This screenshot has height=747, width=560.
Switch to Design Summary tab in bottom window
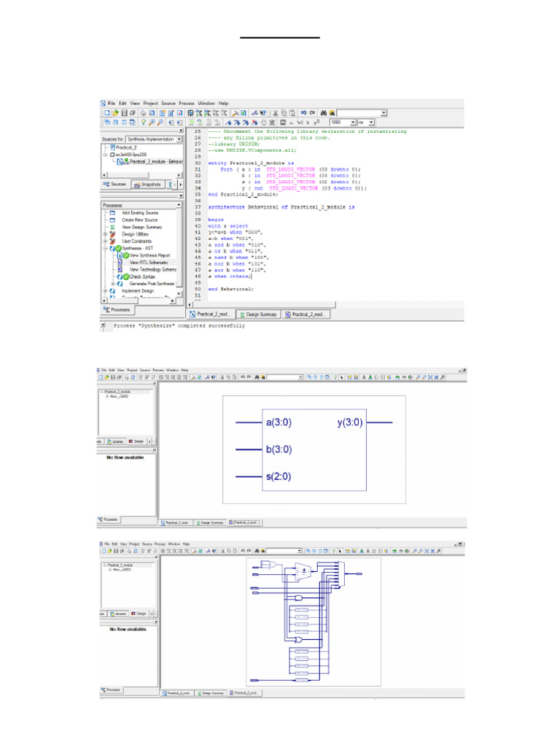[x=211, y=693]
